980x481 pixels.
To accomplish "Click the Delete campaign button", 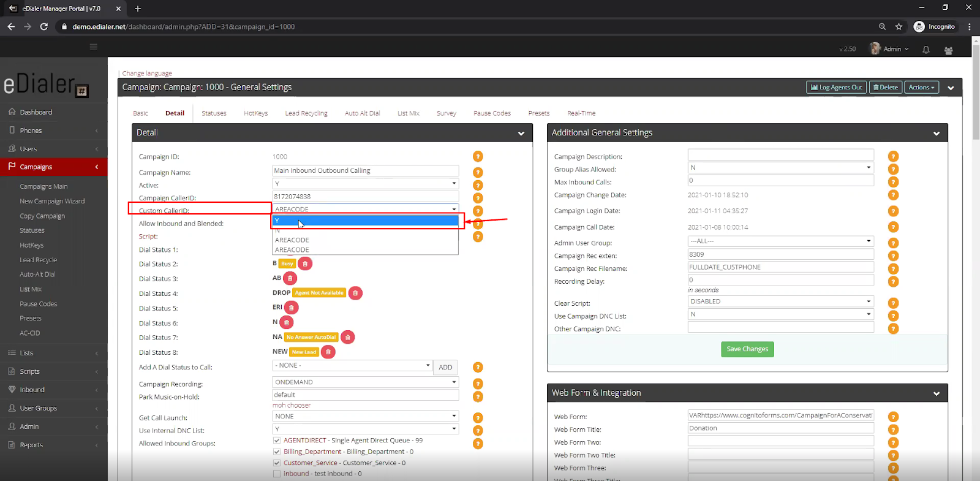I will 886,87.
